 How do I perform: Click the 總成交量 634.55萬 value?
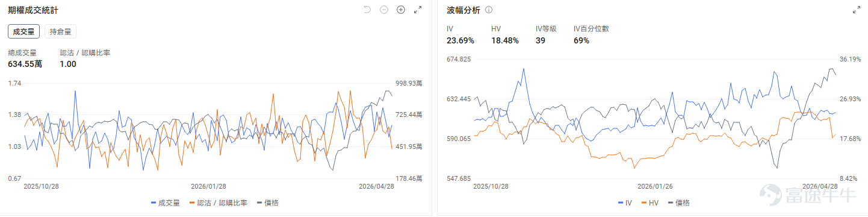[x=25, y=64]
